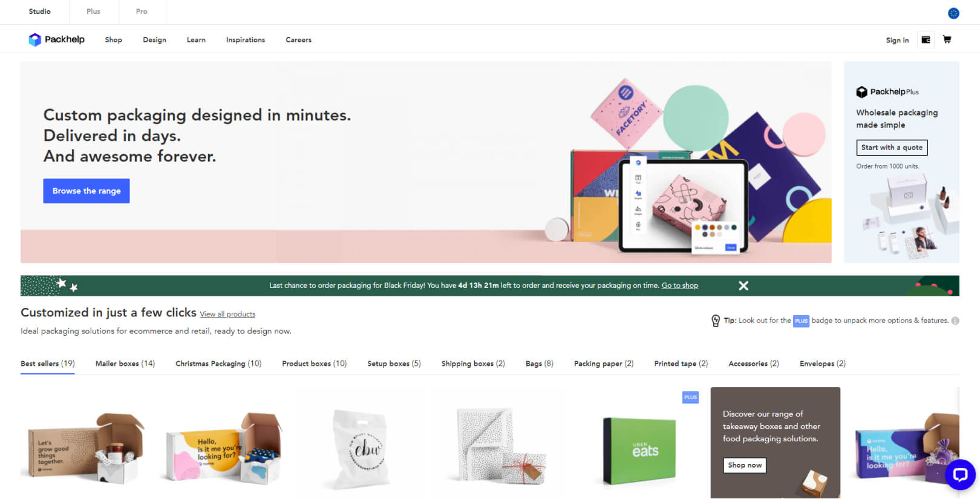Viewport: 980px width, 499px height.
Task: Open the live chat widget
Action: click(960, 474)
